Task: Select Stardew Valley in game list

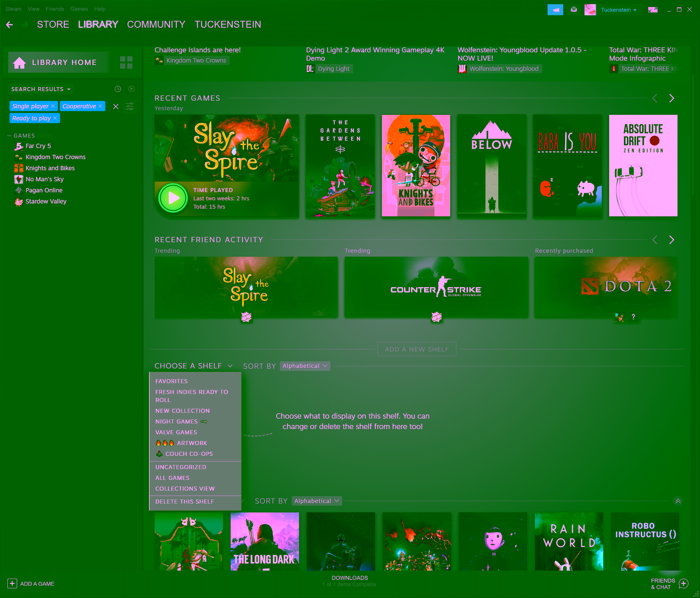Action: [46, 202]
